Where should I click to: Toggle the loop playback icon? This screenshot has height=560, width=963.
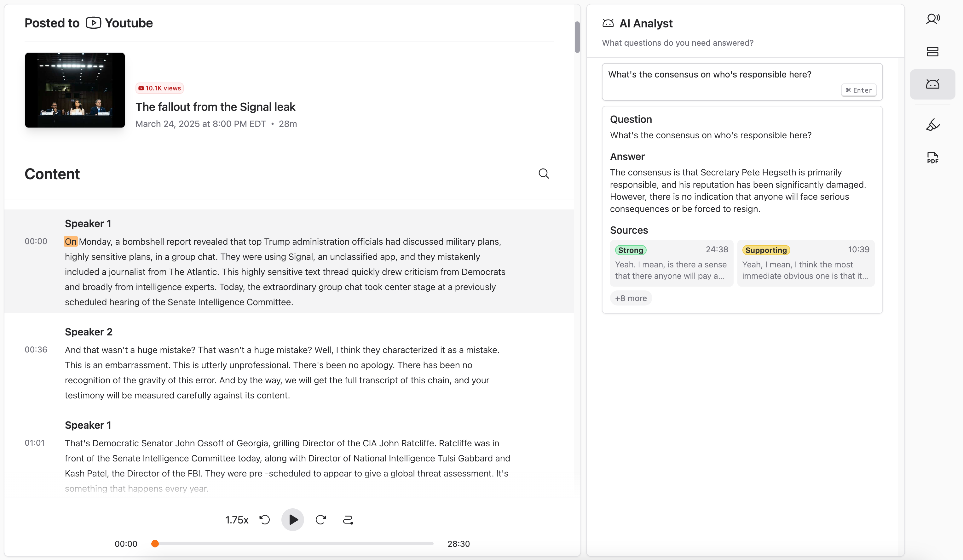point(348,520)
